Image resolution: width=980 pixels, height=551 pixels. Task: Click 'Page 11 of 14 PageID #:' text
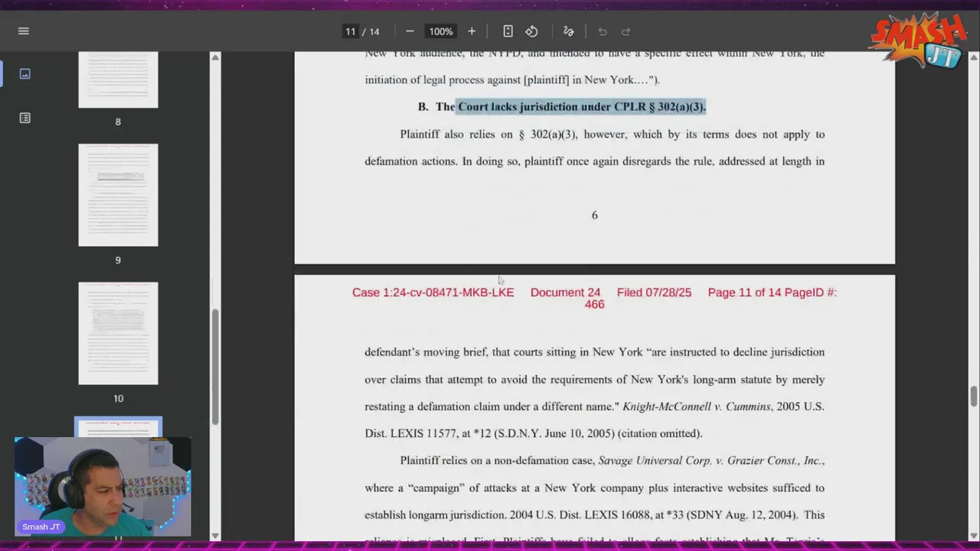tap(772, 292)
